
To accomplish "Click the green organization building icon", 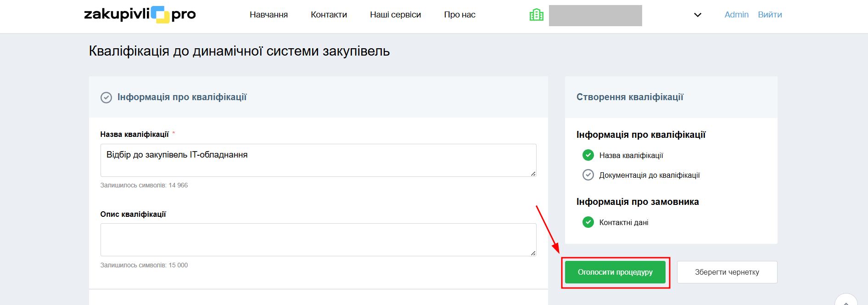I will click(x=536, y=15).
